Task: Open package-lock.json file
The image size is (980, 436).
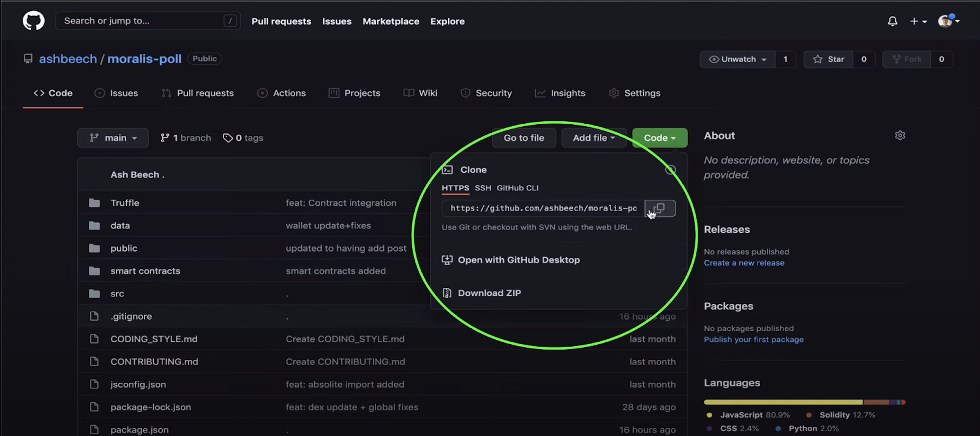Action: [151, 407]
